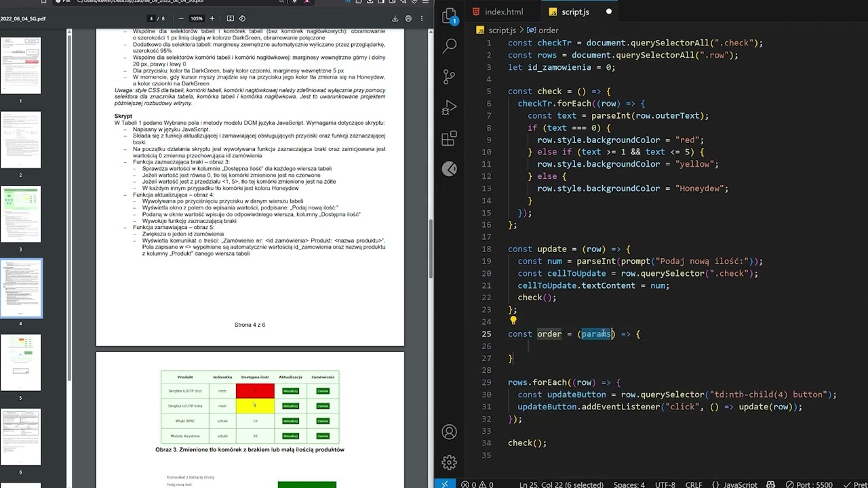The height and width of the screenshot is (488, 868).
Task: Click the fit to page PDF button
Action: point(230,18)
